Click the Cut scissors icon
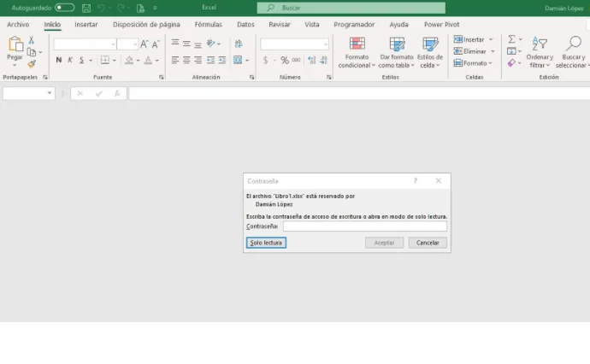 coord(32,40)
